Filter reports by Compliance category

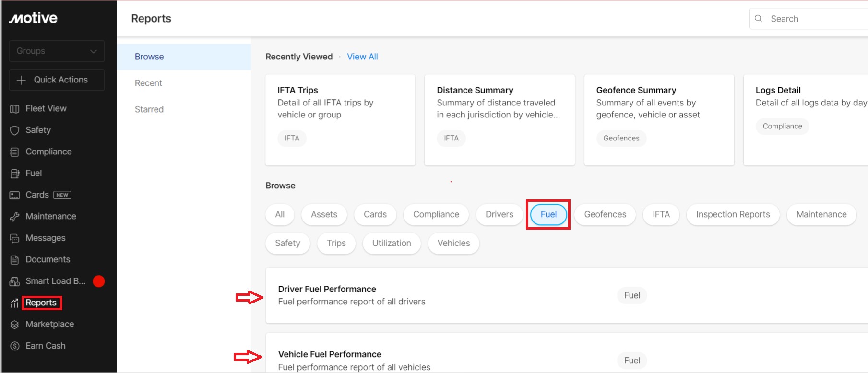click(x=436, y=215)
